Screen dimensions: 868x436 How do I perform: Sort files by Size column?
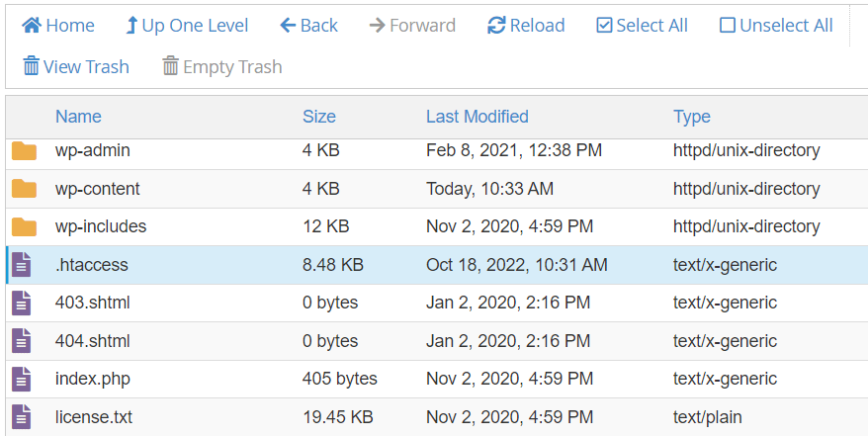319,117
